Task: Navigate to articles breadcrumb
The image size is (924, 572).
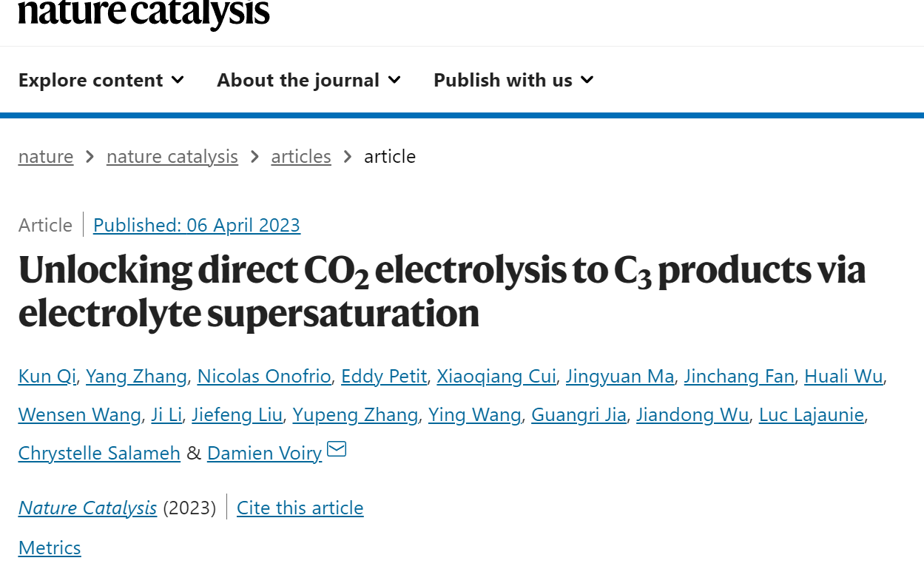Action: pyautogui.click(x=301, y=157)
